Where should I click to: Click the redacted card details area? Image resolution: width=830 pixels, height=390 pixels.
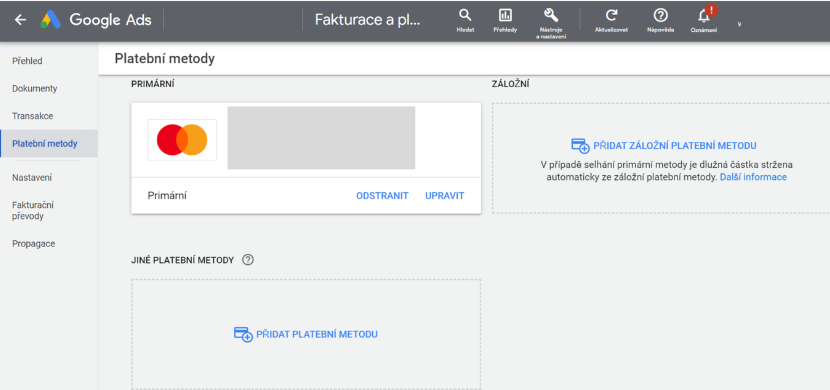click(x=321, y=138)
